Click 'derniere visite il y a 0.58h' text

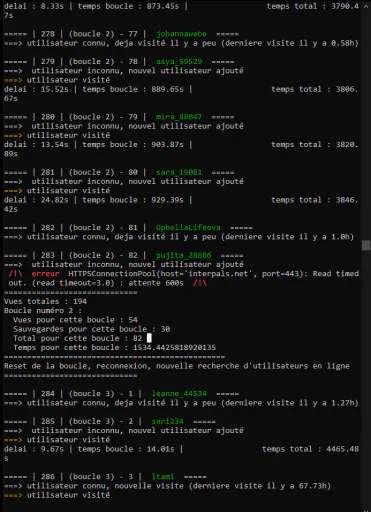[290, 43]
